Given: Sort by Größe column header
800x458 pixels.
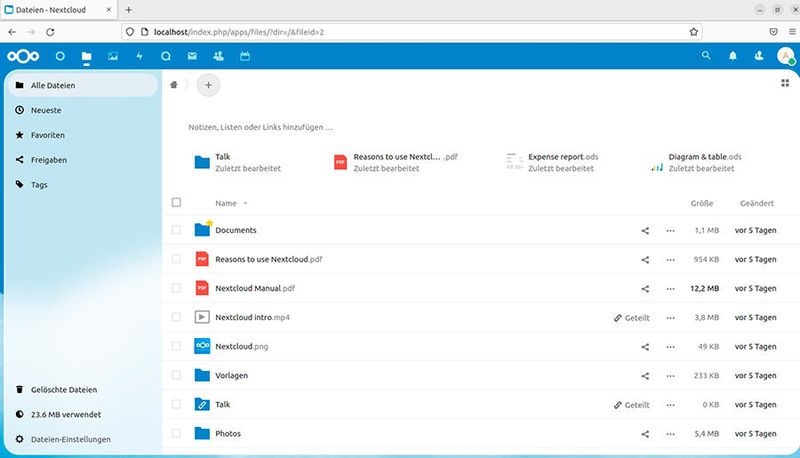Looking at the screenshot, I should [x=702, y=203].
